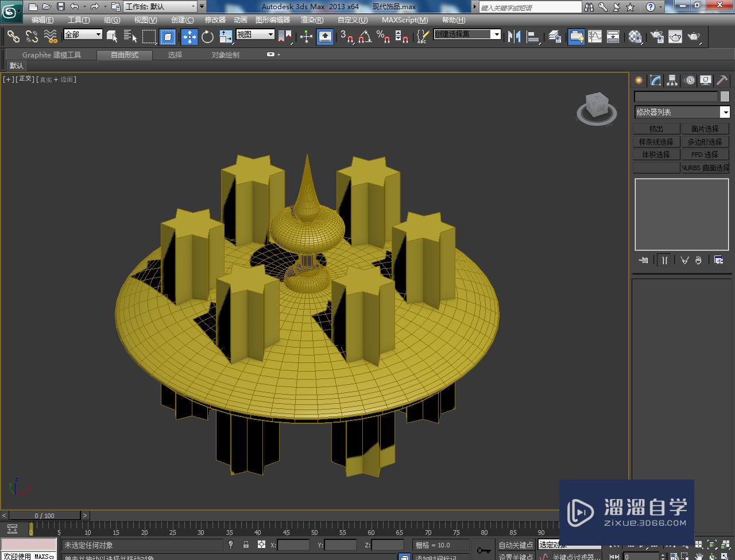Toggle 3D Snaps
Screen dimensions: 735x560
[346, 37]
